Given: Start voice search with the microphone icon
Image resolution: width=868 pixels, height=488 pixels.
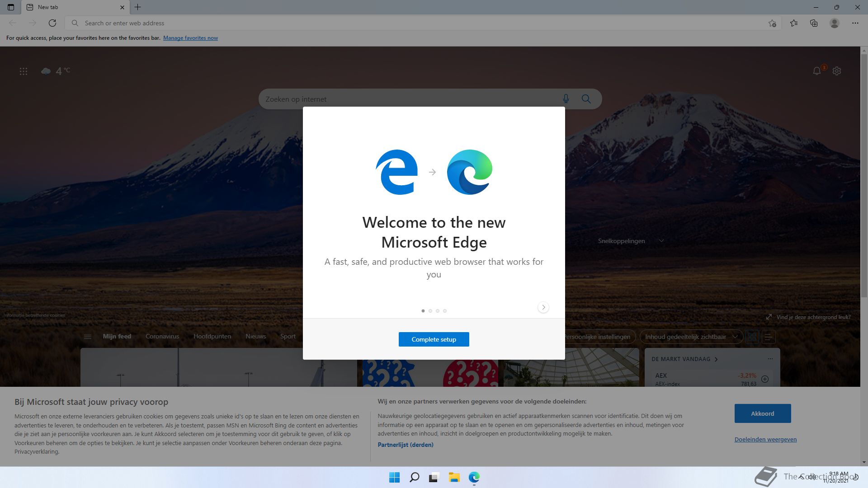Looking at the screenshot, I should (566, 99).
